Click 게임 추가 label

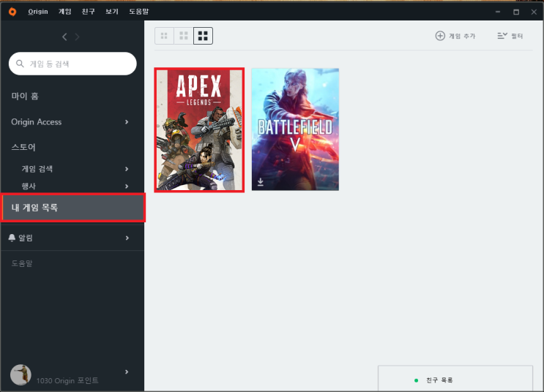462,36
